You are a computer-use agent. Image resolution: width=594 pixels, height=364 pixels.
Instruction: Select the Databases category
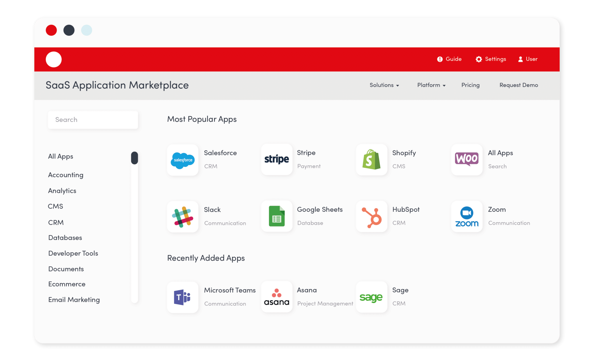[x=65, y=238]
